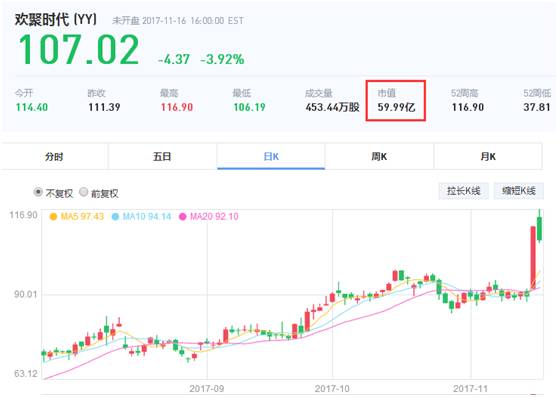The width and height of the screenshot is (558, 397).
Task: Click today's open value 114.40
Action: [32, 107]
